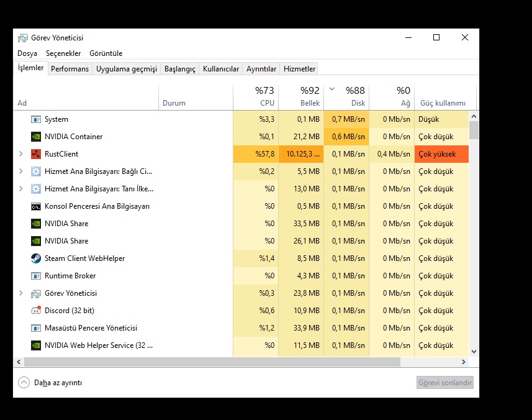Click the vertical scrollbar down arrow
The height and width of the screenshot is (420, 532).
474,352
